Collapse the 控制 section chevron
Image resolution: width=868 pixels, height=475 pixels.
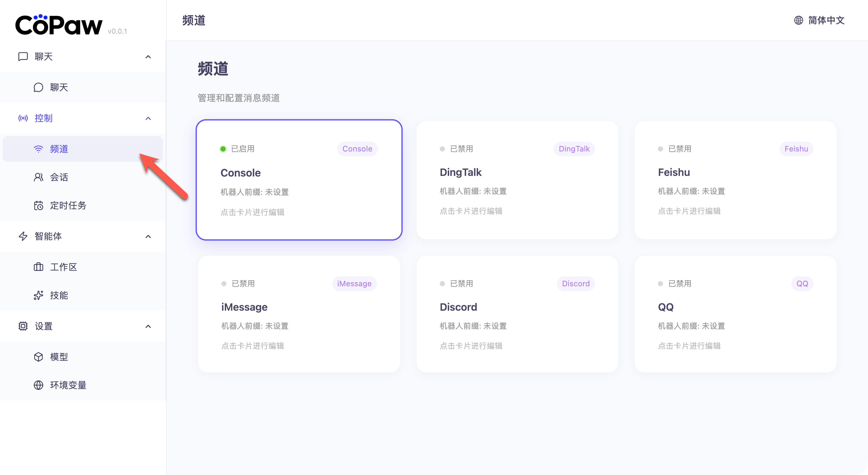pyautogui.click(x=148, y=118)
